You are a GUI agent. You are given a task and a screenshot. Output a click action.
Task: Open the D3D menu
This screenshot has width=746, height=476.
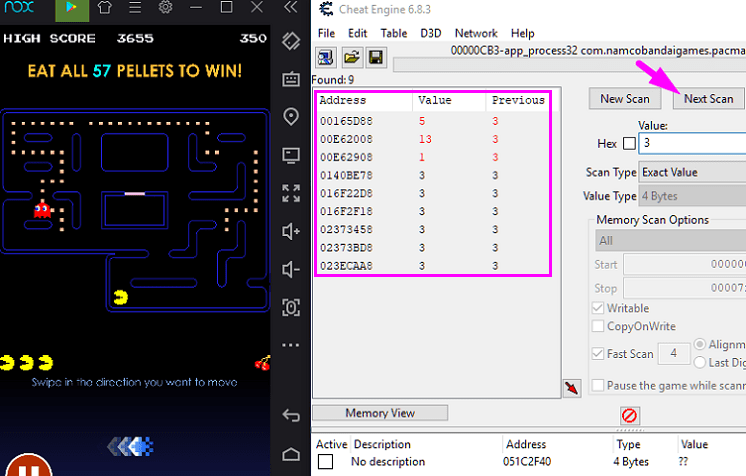coord(431,33)
